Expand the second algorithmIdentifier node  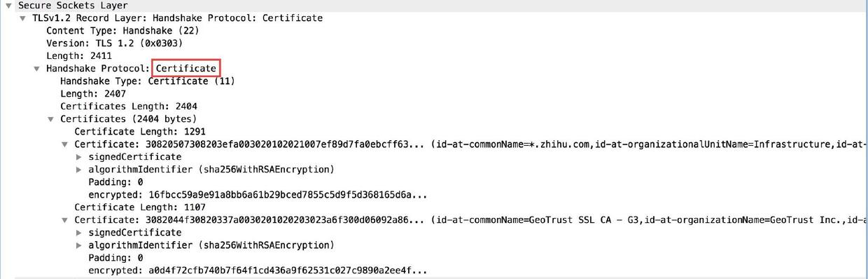[78, 245]
